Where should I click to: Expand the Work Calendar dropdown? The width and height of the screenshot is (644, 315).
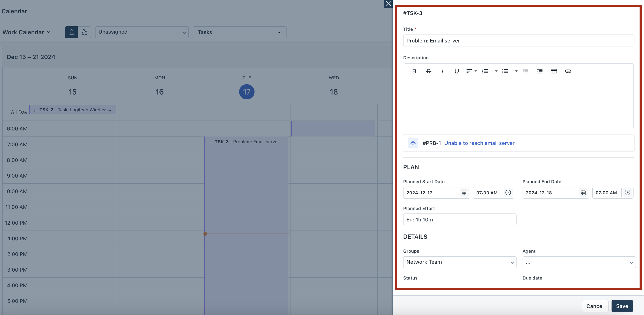coord(26,32)
